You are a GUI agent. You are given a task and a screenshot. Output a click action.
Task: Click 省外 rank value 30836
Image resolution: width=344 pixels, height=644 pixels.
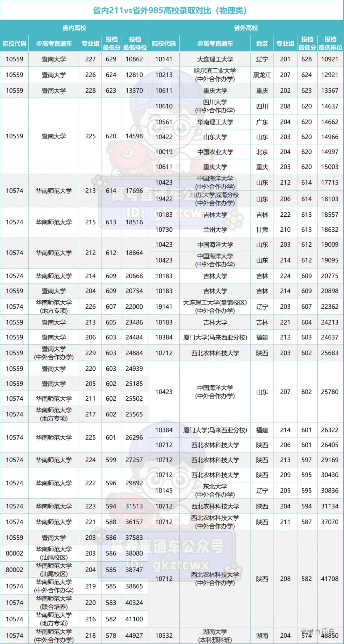[330, 490]
